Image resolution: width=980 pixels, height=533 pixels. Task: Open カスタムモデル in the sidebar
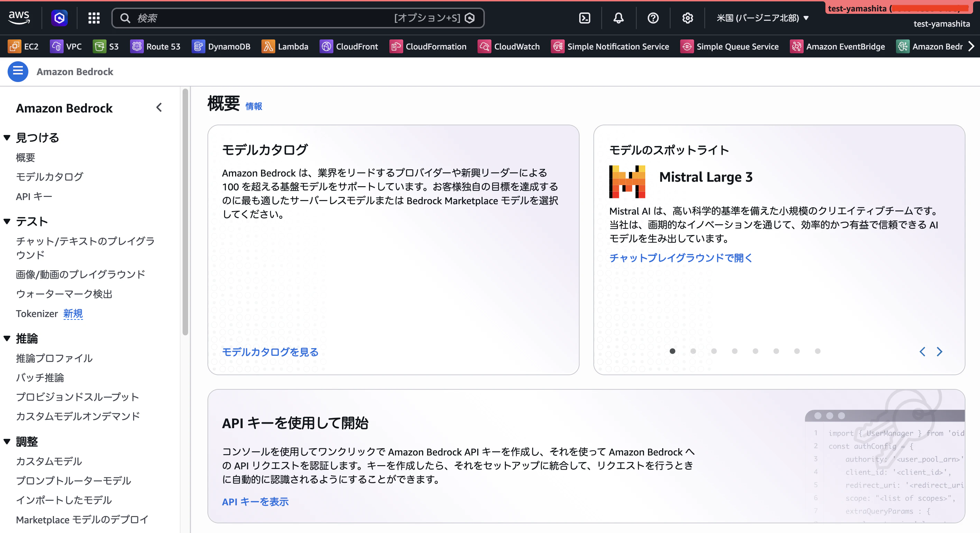(x=49, y=461)
